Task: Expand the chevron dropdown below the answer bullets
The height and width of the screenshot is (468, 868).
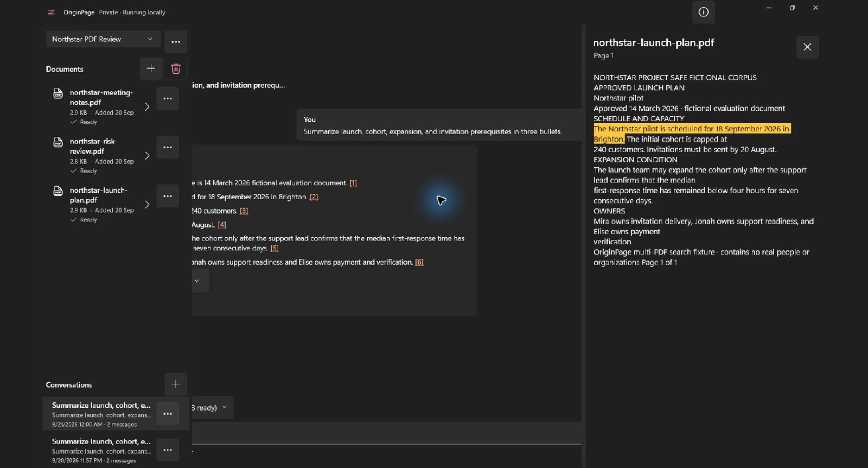Action: coord(200,281)
